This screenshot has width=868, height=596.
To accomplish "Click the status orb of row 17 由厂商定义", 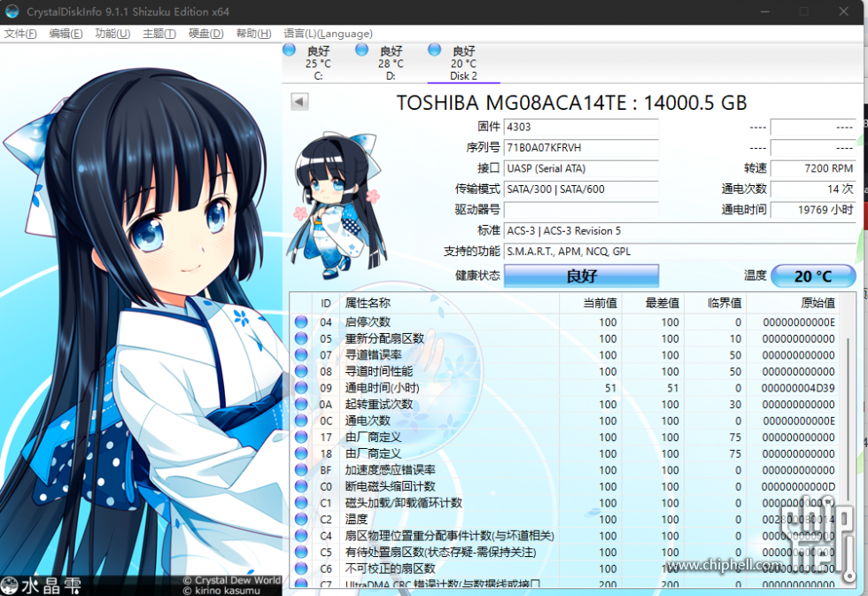I will [301, 437].
